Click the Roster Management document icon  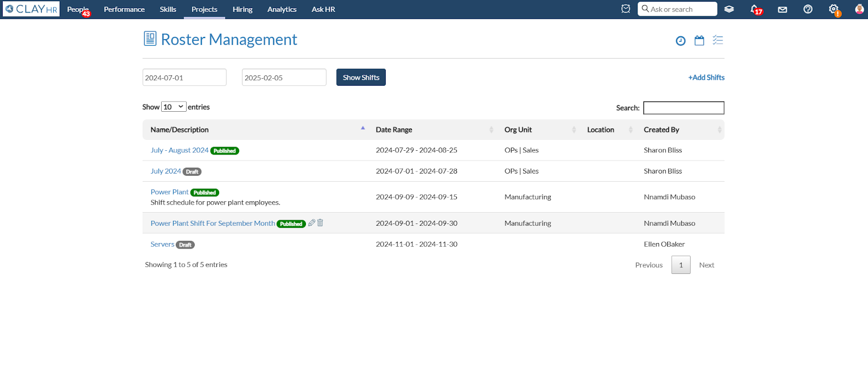150,39
